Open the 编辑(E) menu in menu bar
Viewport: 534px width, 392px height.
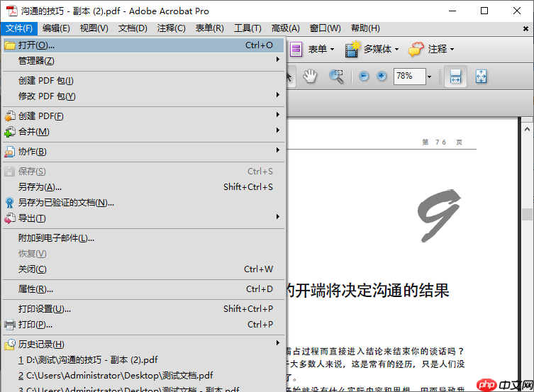tap(56, 28)
